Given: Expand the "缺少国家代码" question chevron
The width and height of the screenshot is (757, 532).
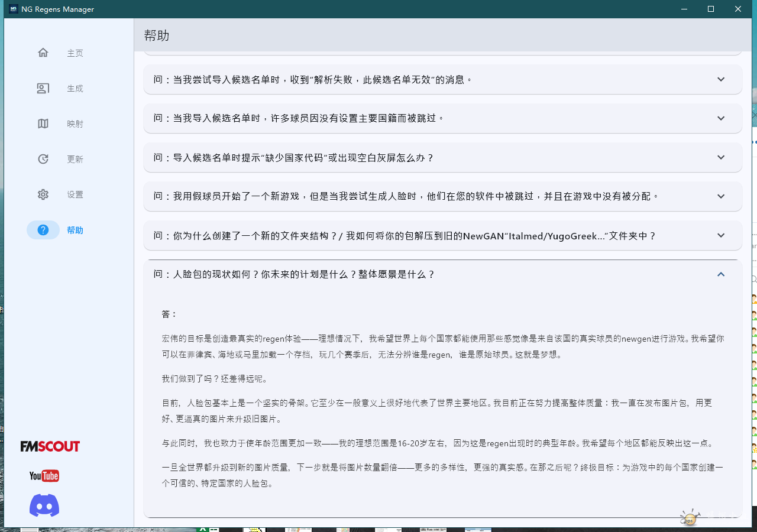Looking at the screenshot, I should click(x=721, y=157).
